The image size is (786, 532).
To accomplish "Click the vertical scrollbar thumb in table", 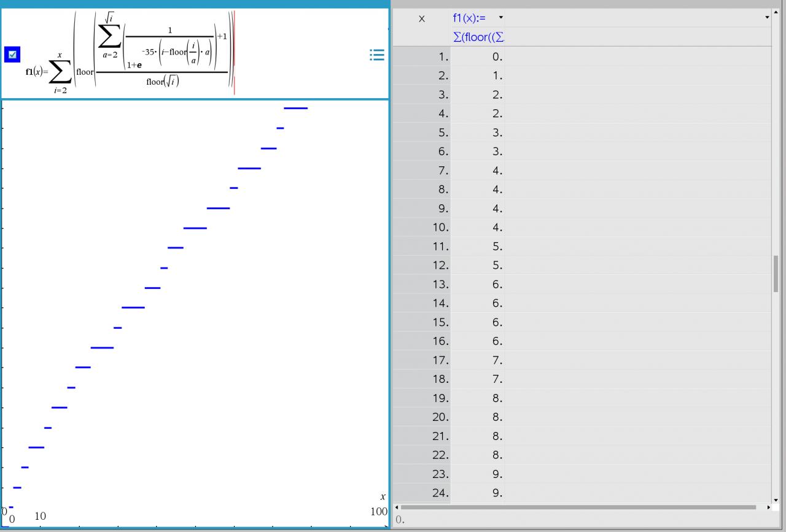I will click(x=776, y=274).
